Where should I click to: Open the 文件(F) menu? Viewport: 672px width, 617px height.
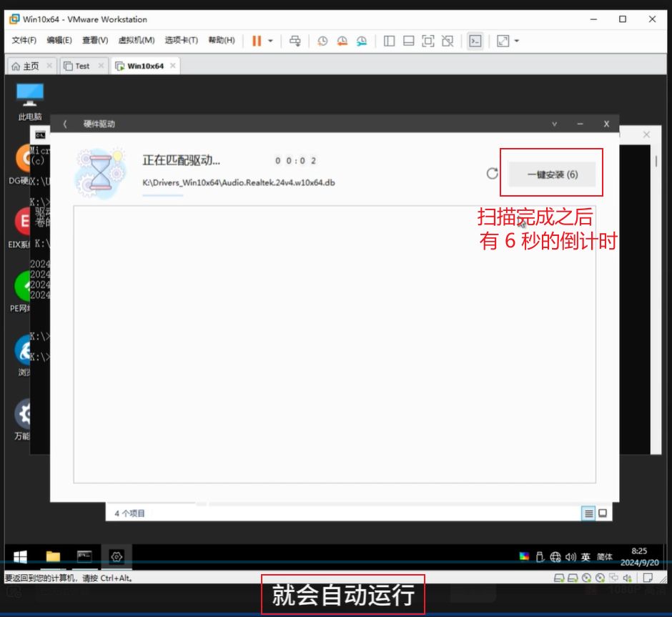point(24,41)
